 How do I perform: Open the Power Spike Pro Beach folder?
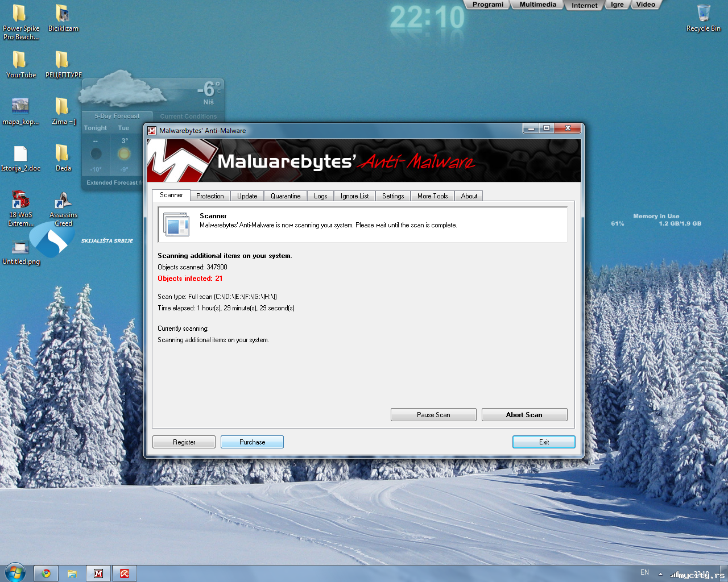[x=20, y=22]
